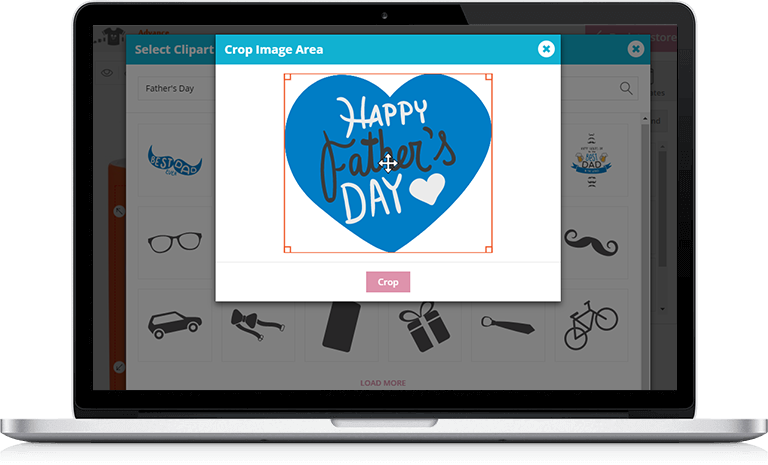Close the Crop Image Area dialog
768x465 pixels.
[x=546, y=49]
